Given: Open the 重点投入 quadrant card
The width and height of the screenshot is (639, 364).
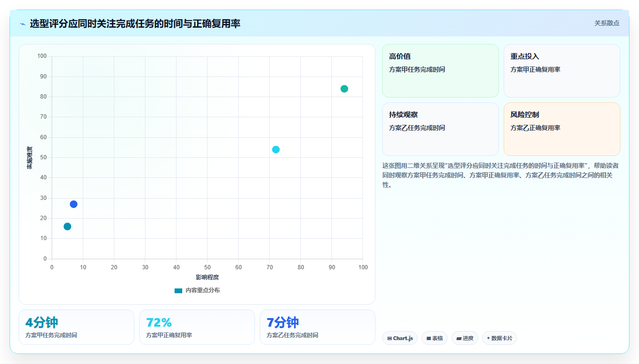Looking at the screenshot, I should [562, 71].
